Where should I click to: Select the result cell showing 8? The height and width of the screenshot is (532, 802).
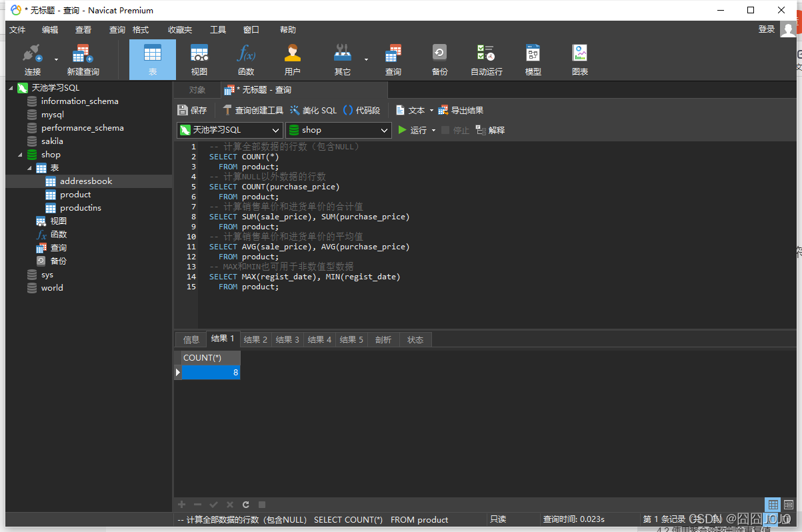(x=211, y=373)
